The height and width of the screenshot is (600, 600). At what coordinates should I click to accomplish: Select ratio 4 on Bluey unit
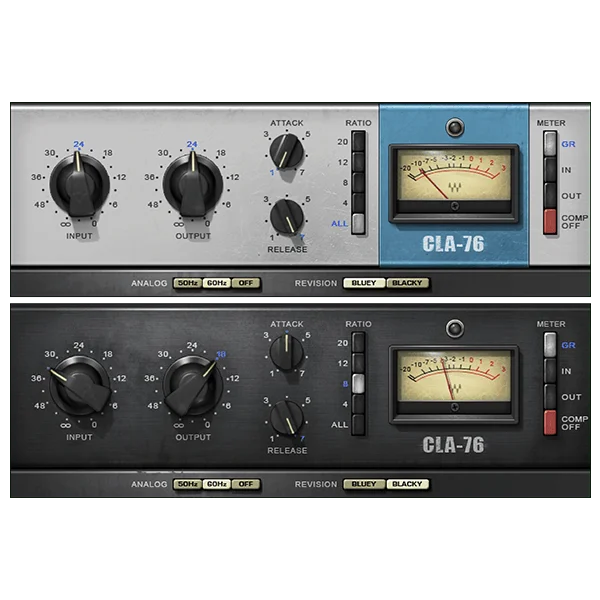[359, 203]
